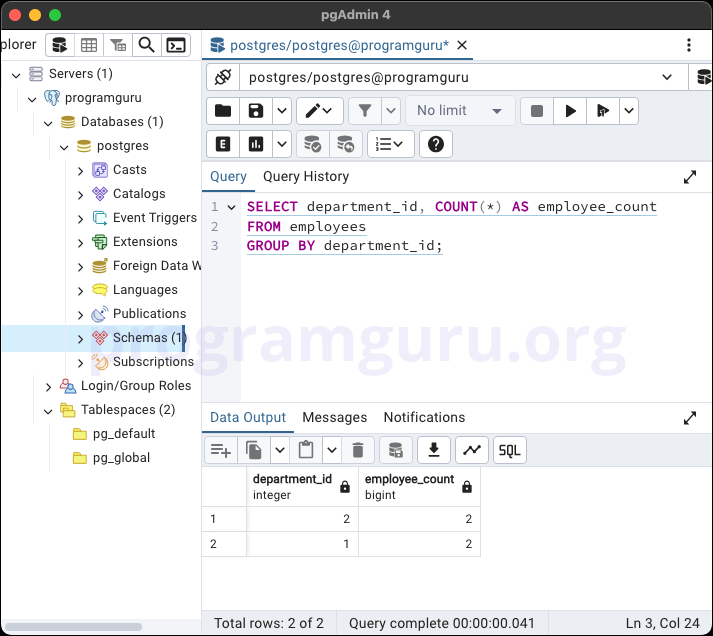Expand the Casts node

click(80, 171)
